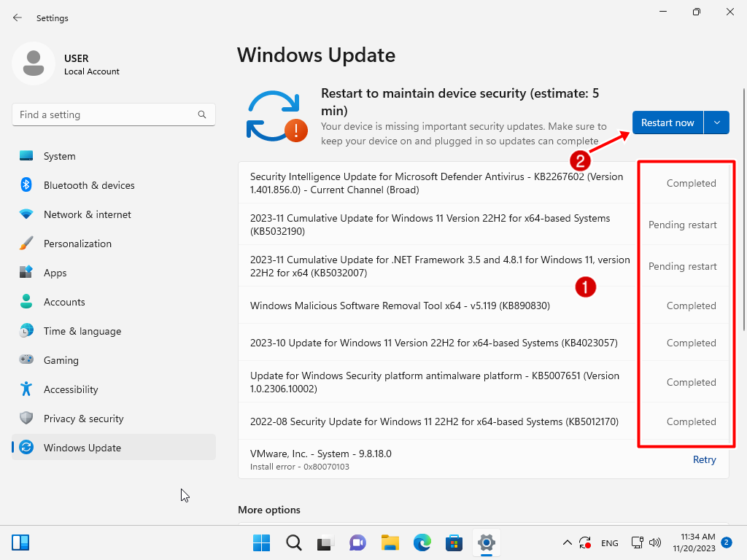747x560 pixels.
Task: Open the Windows Start menu
Action: coord(261,542)
